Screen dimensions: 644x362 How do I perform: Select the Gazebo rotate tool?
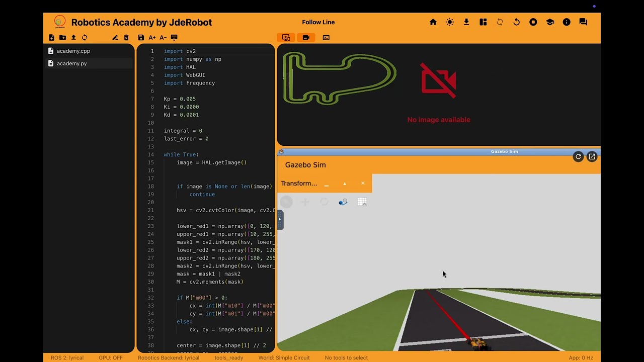[x=324, y=202]
